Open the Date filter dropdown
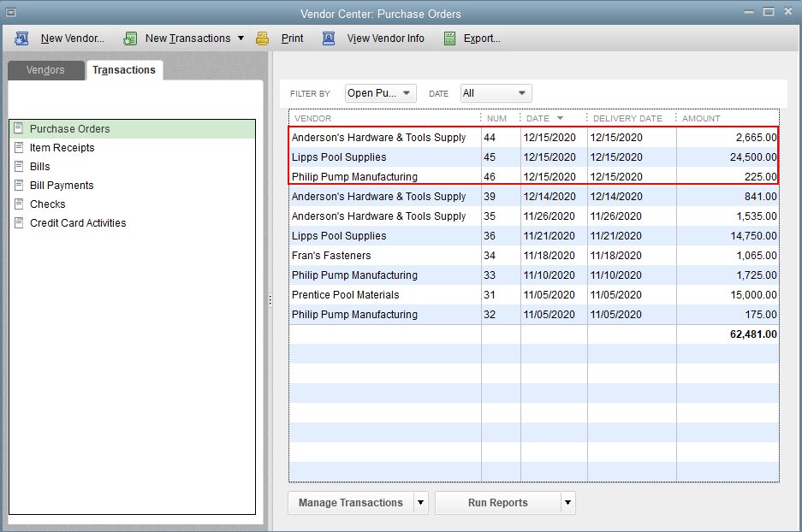The height and width of the screenshot is (532, 802). click(x=496, y=93)
